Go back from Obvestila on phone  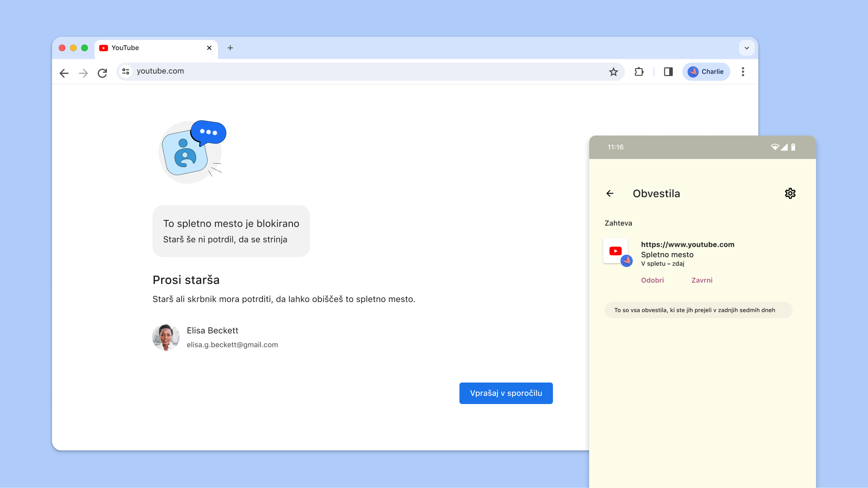610,193
